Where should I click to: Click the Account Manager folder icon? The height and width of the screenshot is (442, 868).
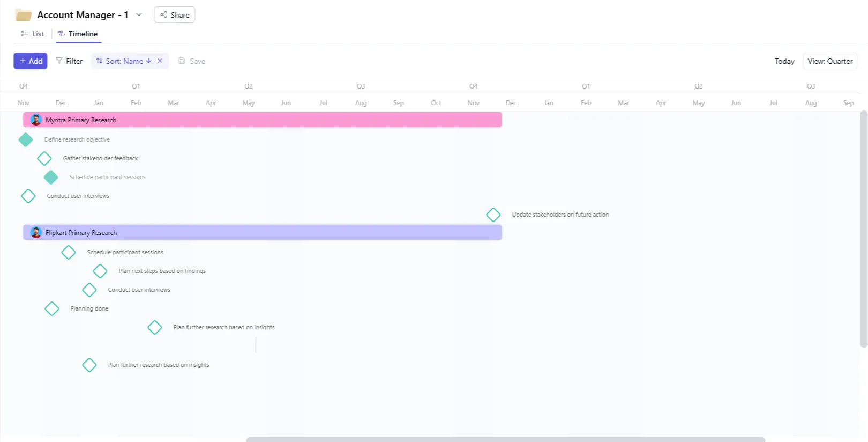(x=23, y=15)
